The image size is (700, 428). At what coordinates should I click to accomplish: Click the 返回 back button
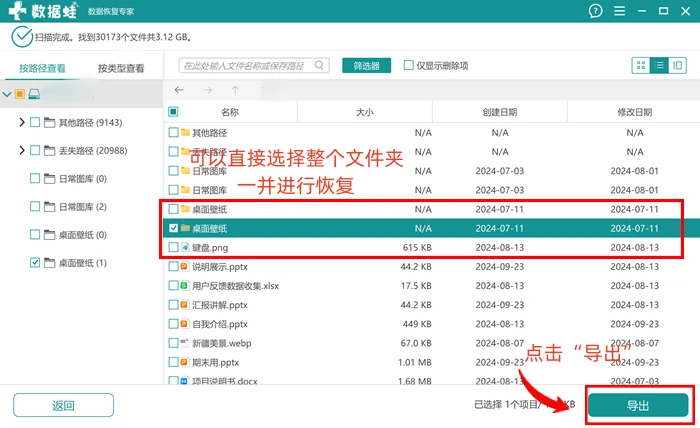pyautogui.click(x=63, y=405)
